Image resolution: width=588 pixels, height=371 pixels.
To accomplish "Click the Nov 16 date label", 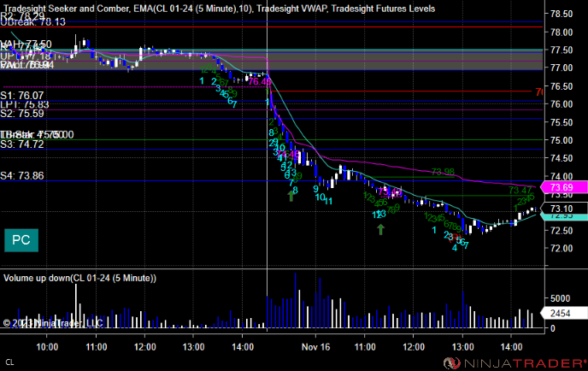I will coord(315,347).
